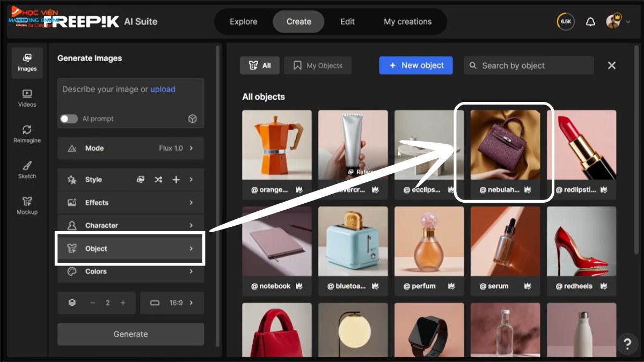Click the Search by object field
The image size is (644, 362).
pyautogui.click(x=529, y=65)
